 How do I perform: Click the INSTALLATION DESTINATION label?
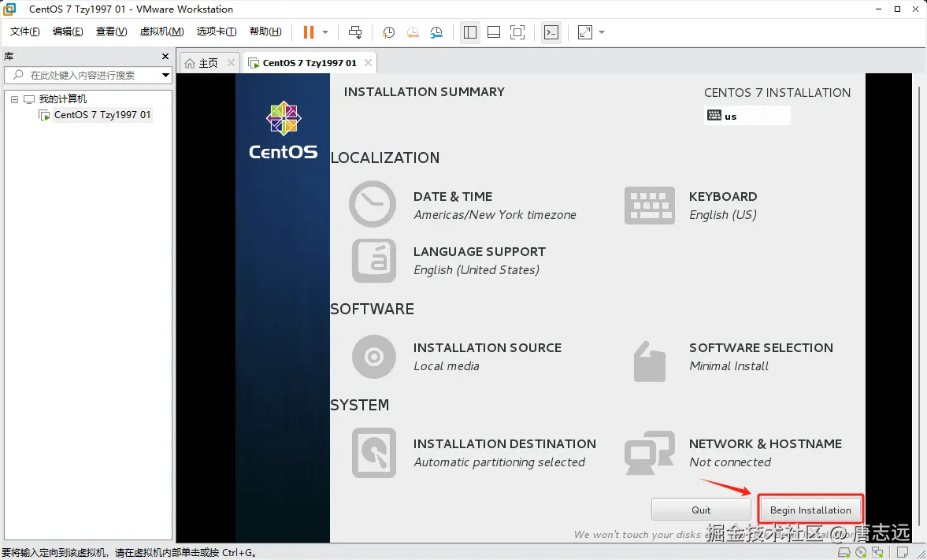point(504,443)
